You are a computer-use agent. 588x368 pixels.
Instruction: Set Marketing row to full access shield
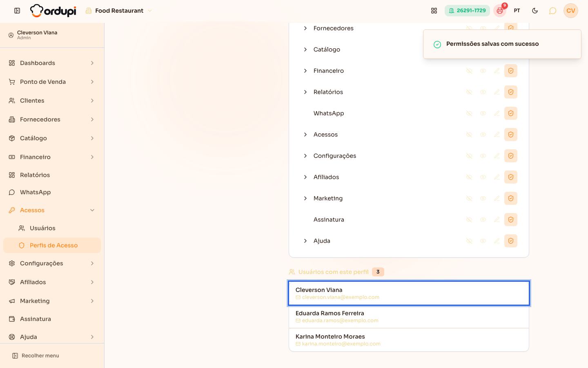point(511,198)
